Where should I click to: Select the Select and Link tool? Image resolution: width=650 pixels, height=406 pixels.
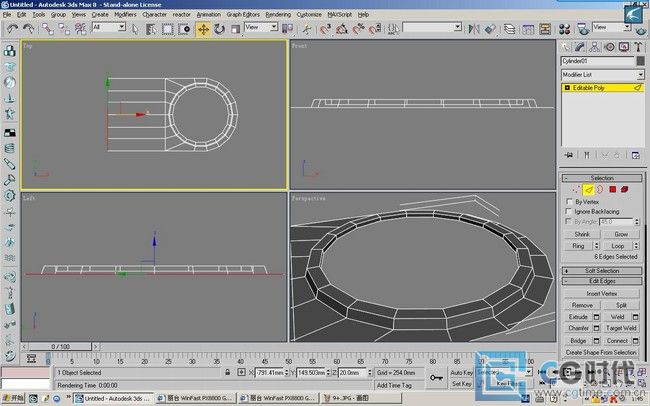48,29
